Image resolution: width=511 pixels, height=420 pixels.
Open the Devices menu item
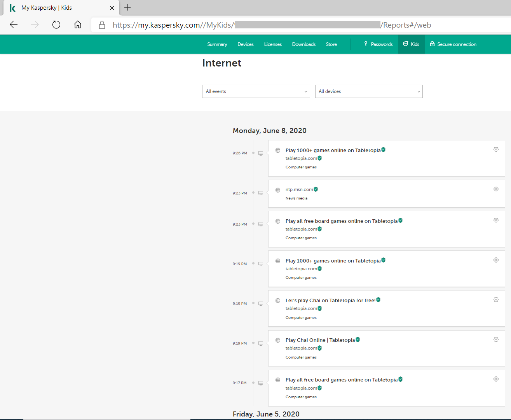click(x=246, y=44)
